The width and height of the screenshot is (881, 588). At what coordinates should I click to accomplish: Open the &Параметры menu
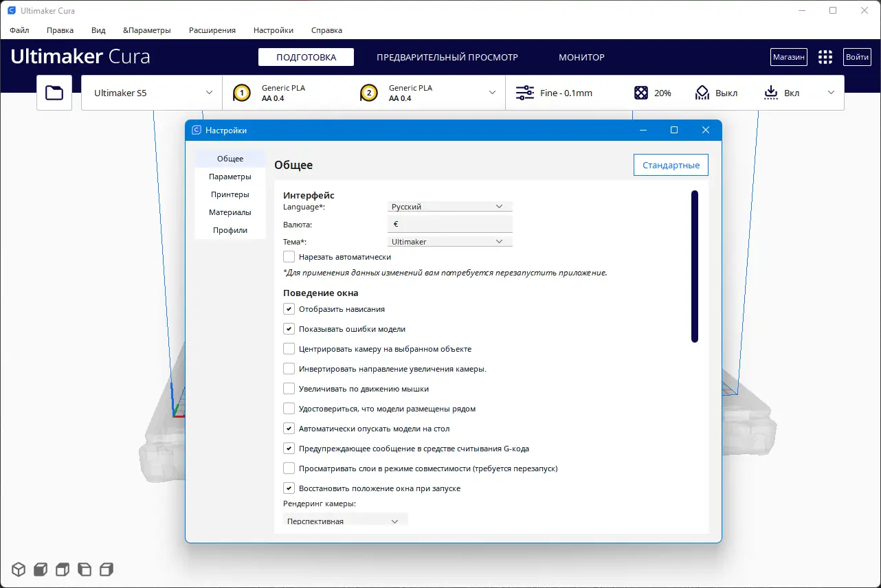click(x=147, y=30)
